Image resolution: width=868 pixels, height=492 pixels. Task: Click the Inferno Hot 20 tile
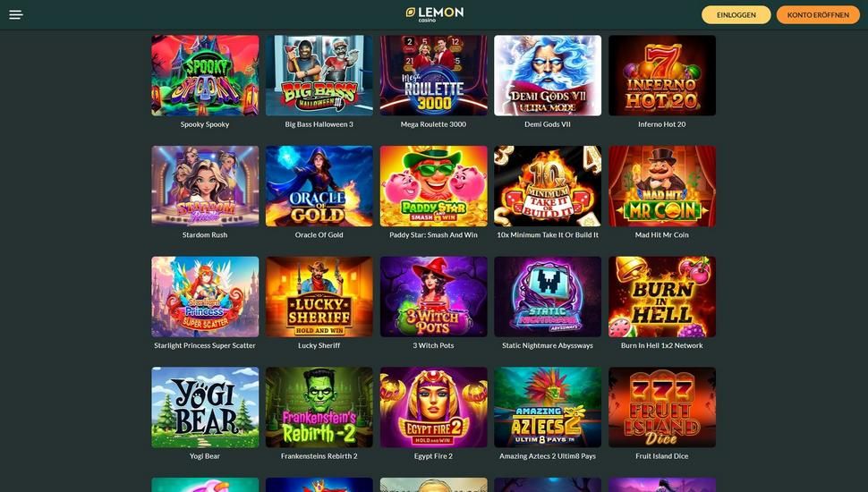(662, 75)
